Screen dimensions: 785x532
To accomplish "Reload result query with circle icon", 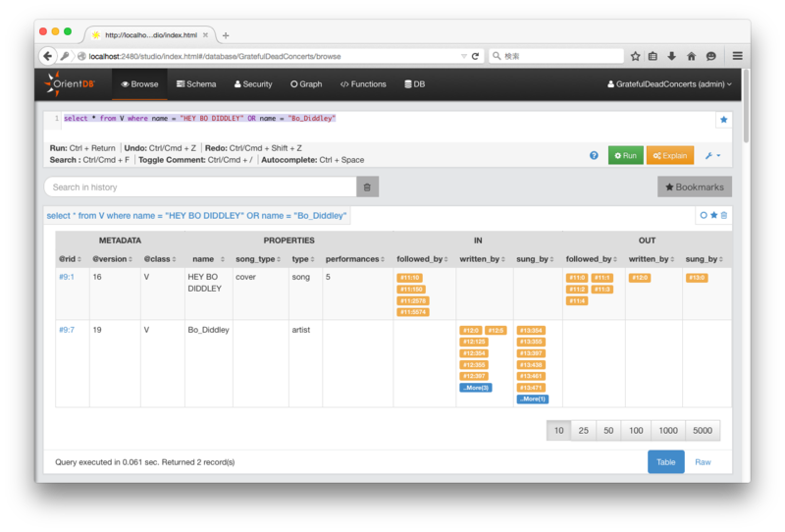I will click(704, 215).
